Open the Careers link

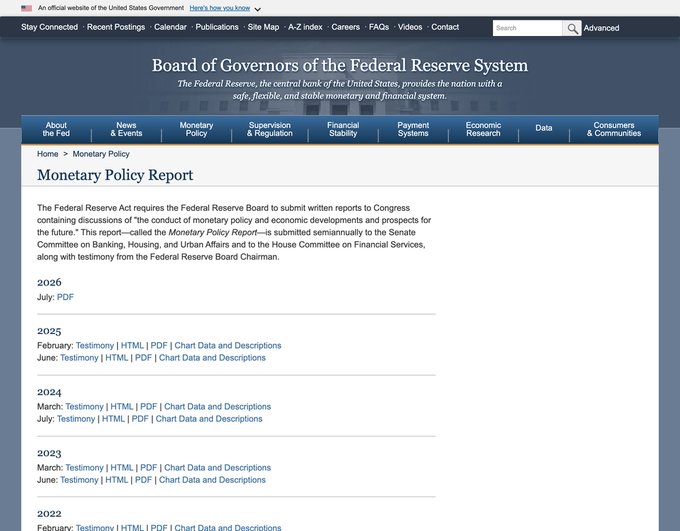point(346,27)
